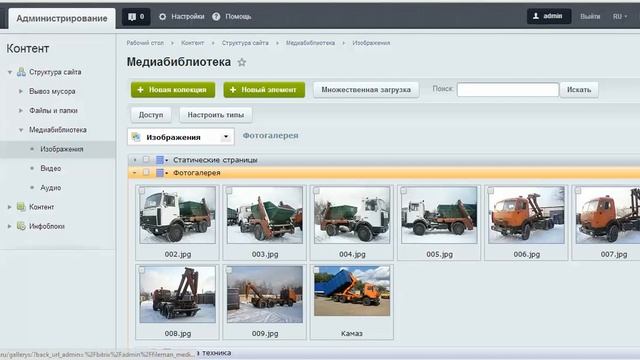
Task: Go to Рабочий стол breadcrumb
Action: (145, 43)
